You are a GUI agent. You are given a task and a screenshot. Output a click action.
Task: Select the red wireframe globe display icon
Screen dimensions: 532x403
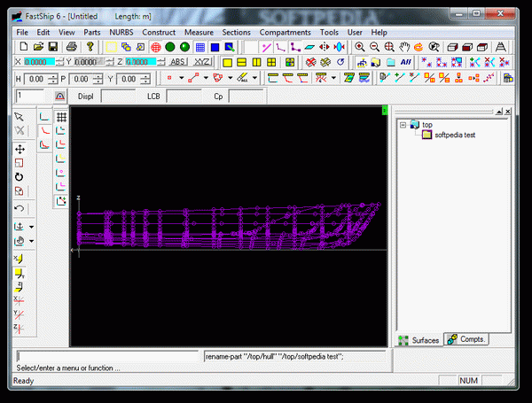point(155,47)
